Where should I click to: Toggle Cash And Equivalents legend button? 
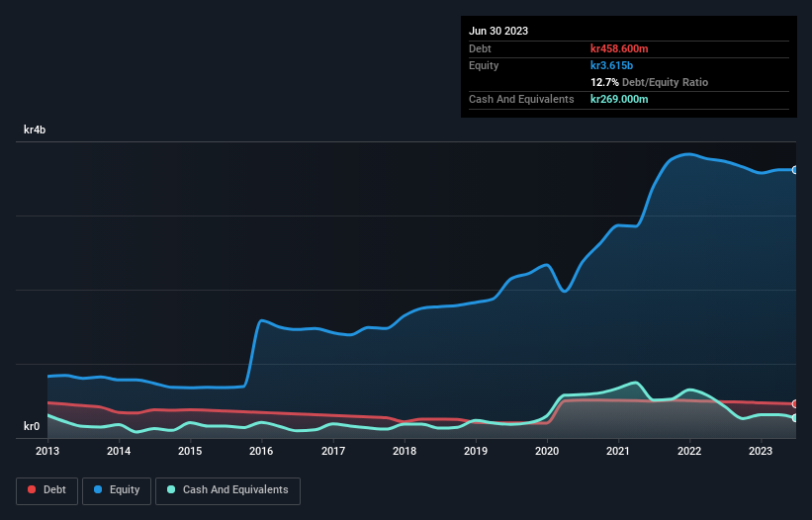pyautogui.click(x=227, y=490)
